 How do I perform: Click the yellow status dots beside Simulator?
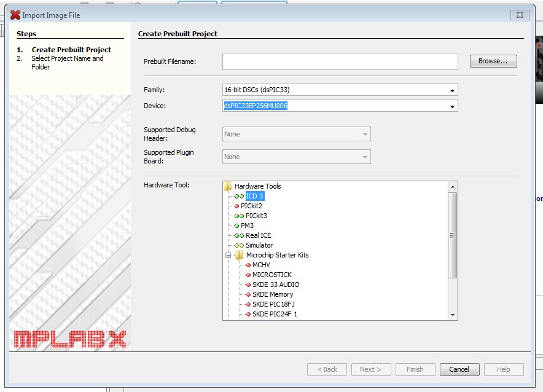pyautogui.click(x=239, y=246)
